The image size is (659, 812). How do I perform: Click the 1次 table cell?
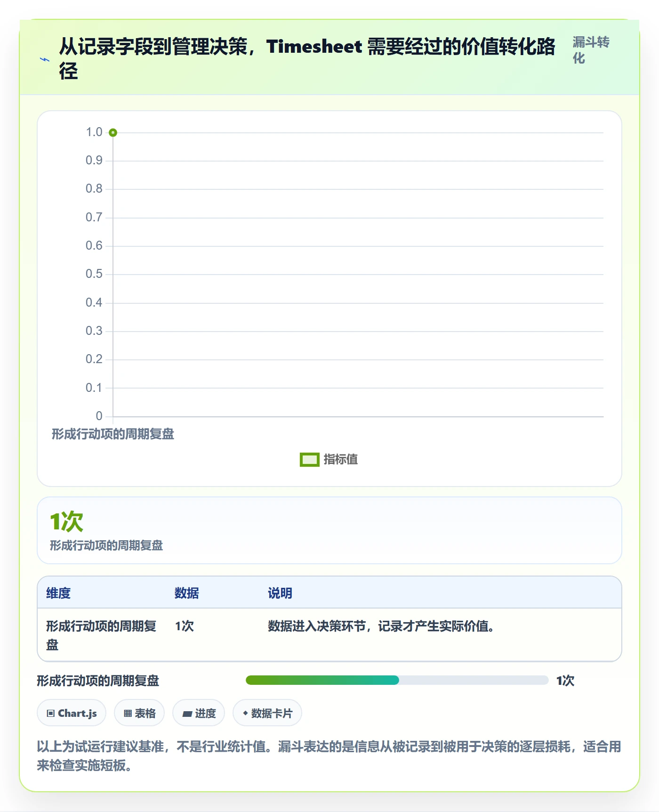point(185,626)
